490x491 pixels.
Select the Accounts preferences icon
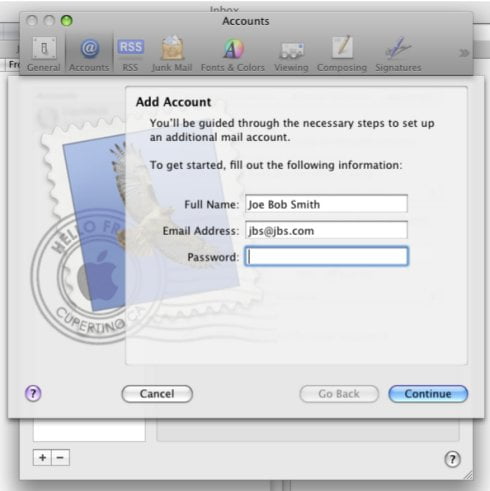(89, 54)
